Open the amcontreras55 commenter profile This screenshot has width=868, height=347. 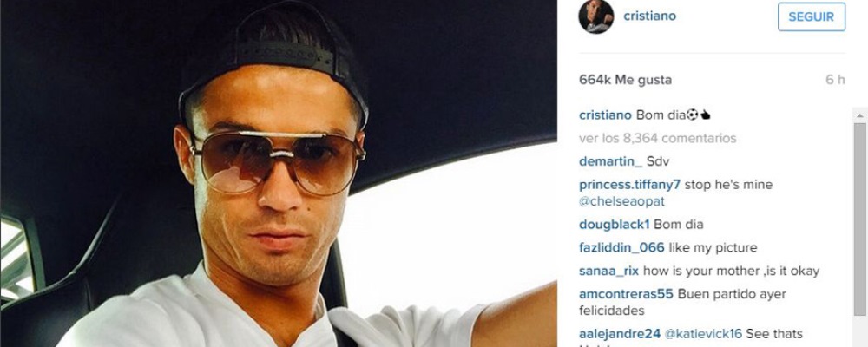pos(626,294)
